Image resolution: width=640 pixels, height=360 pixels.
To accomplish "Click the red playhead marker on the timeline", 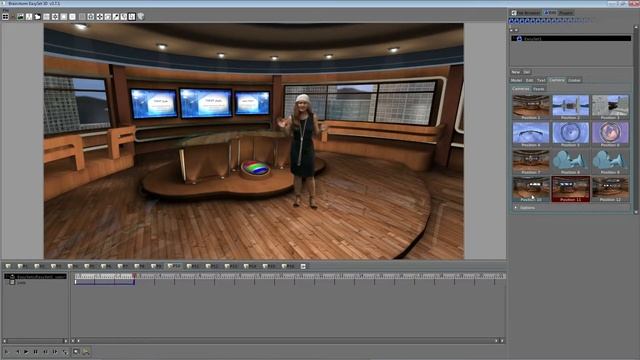I will click(134, 276).
